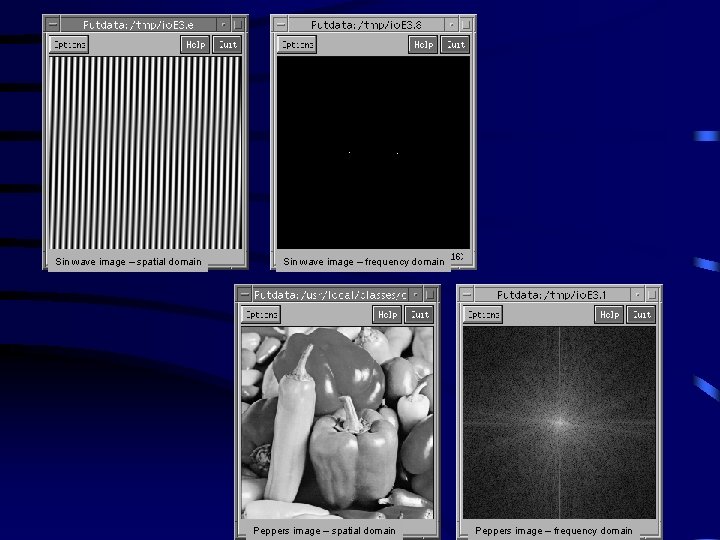Open window menu icon of peppers spatial window
This screenshot has width=720, height=540.
click(x=245, y=294)
